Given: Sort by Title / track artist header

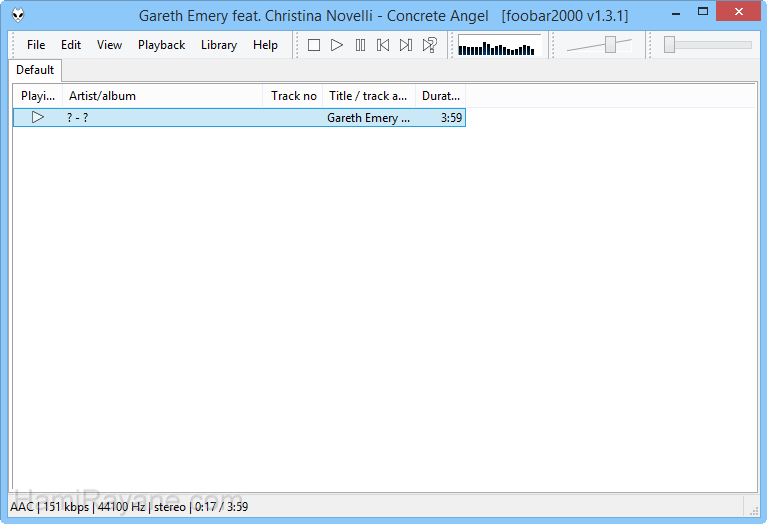Looking at the screenshot, I should 369,96.
